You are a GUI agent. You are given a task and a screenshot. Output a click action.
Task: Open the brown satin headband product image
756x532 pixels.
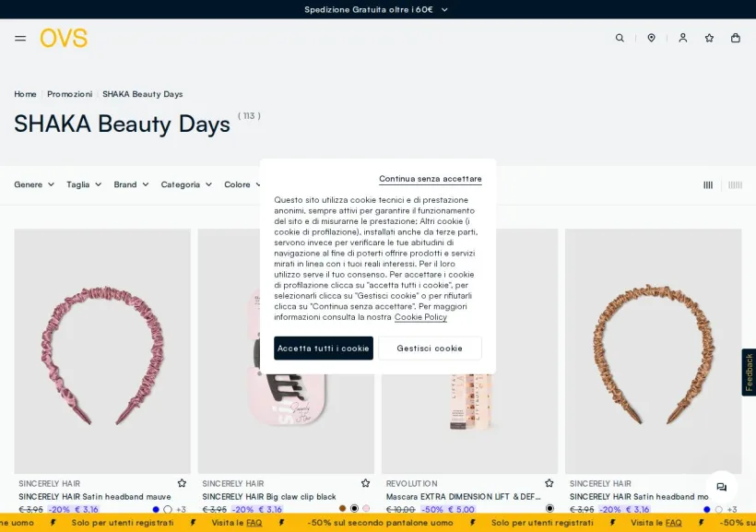coord(654,351)
